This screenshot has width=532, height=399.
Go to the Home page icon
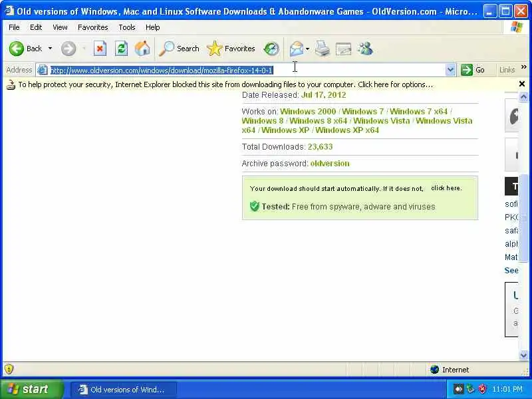pyautogui.click(x=142, y=49)
